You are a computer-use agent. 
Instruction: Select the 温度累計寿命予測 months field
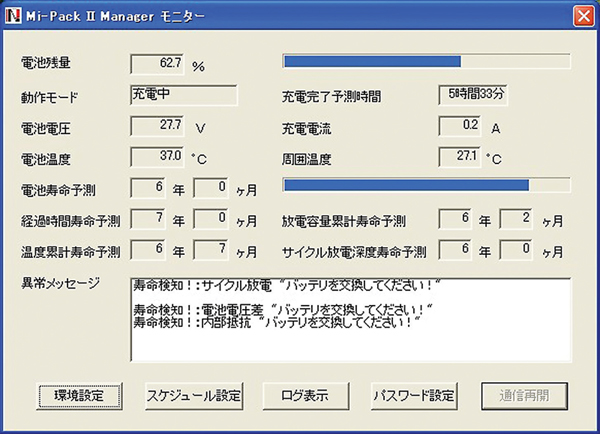211,250
